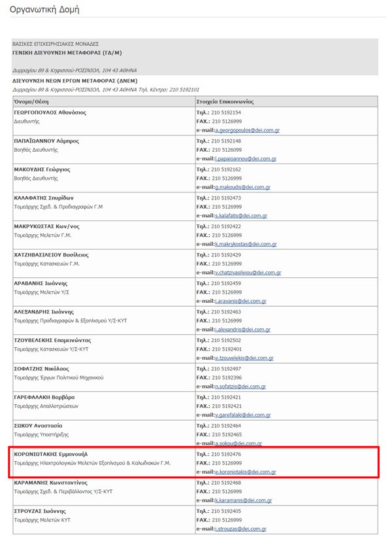The image size is (392, 537).
Task: Click phone number 210 5192497
Action: click(x=226, y=368)
